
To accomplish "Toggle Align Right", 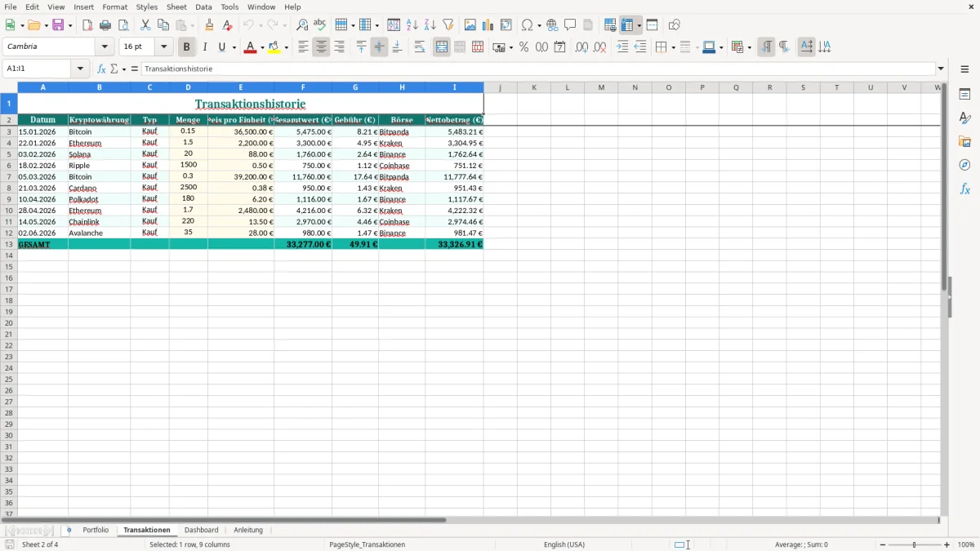I will coord(339,47).
